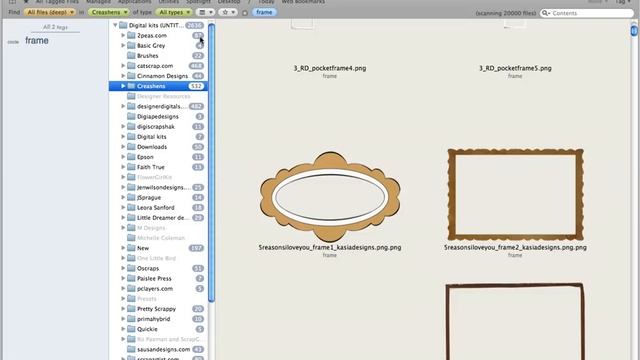This screenshot has width=640, height=360.
Task: Click the 5reasonsiloveyou_frame1_kasiadesigns.png.png file name
Action: tap(330, 247)
